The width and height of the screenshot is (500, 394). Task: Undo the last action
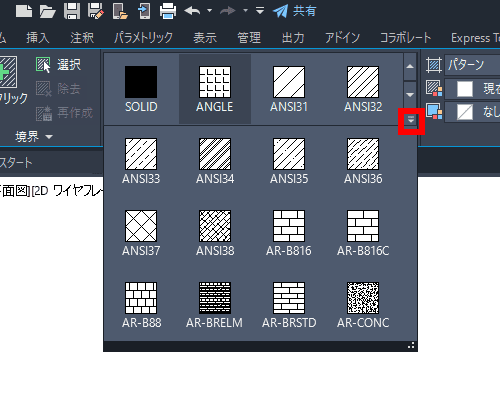click(192, 11)
